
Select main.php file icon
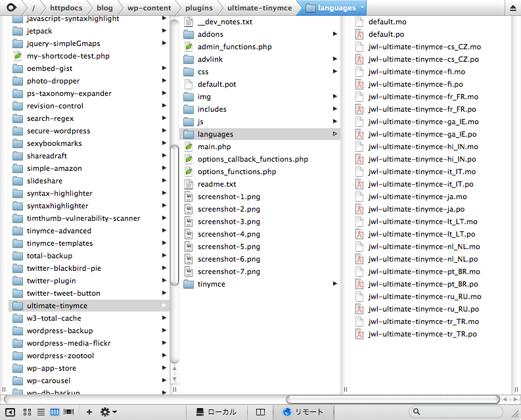point(189,147)
